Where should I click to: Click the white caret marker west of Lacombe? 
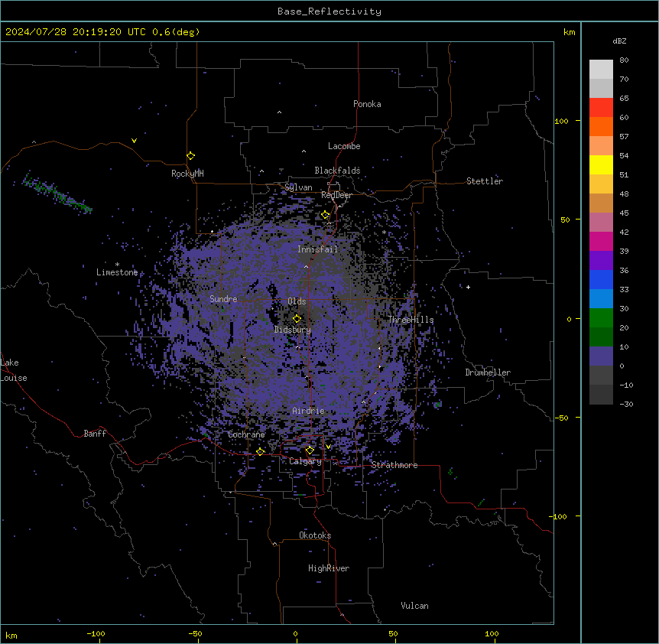304,151
